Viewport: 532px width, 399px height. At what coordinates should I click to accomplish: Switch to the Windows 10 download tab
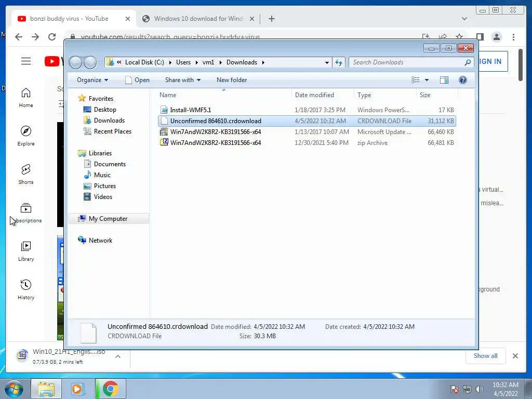[x=198, y=19]
